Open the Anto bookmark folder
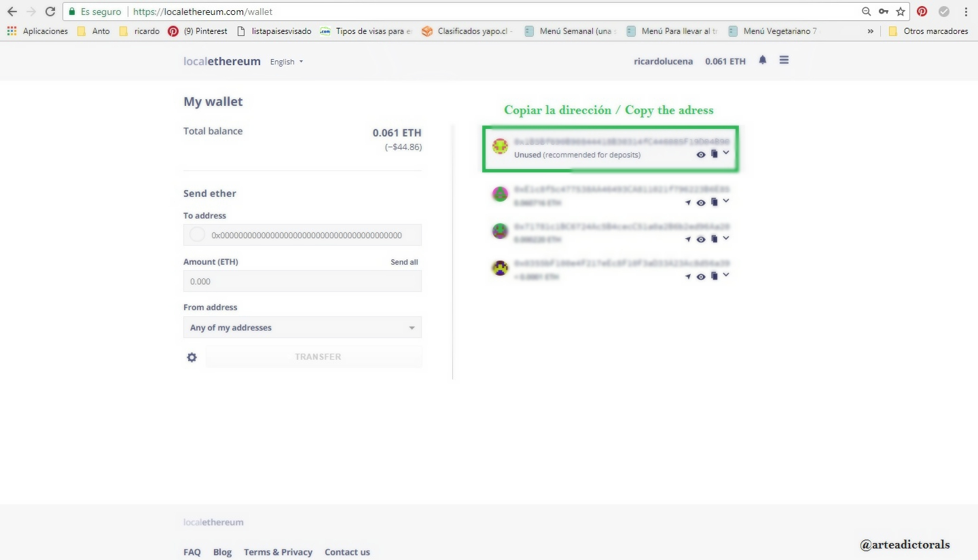Image resolution: width=978 pixels, height=560 pixels. 93,31
